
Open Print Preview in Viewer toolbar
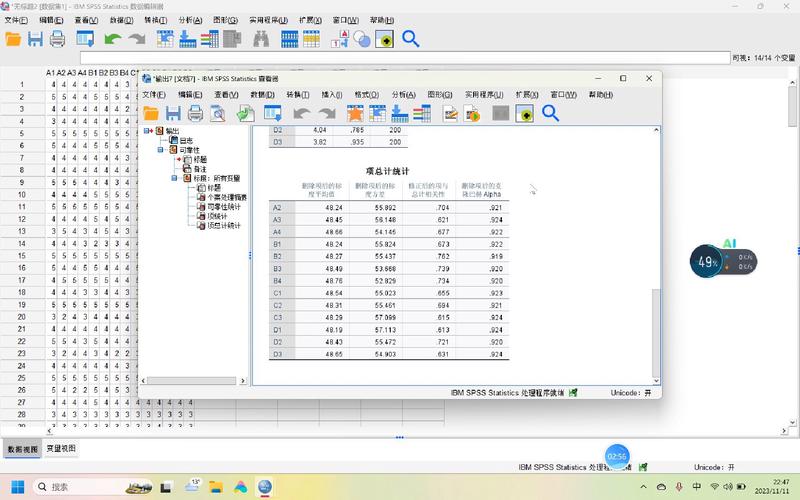point(218,113)
